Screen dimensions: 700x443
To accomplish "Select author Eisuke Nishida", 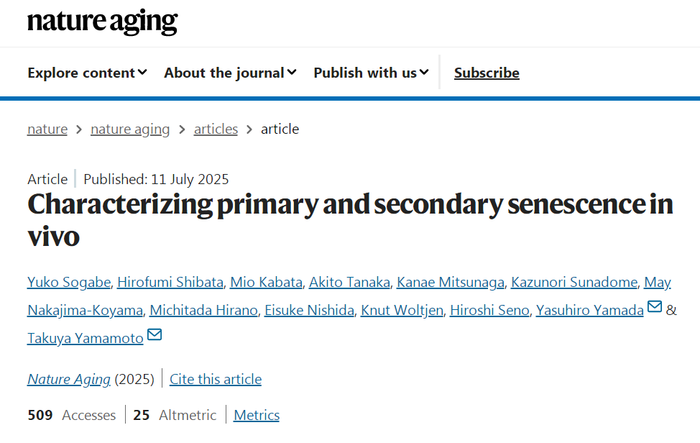I will tap(309, 310).
